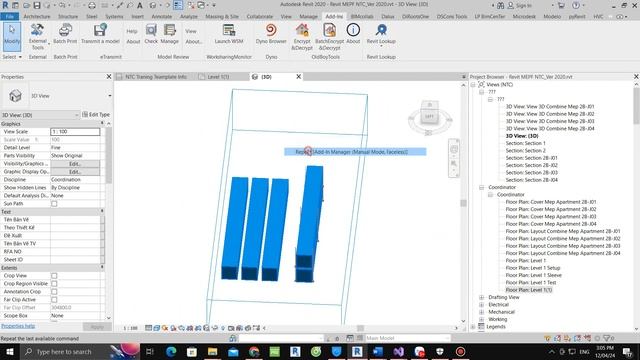The width and height of the screenshot is (640, 360).
Task: Launch WSM Worksharing Monitor
Action: 229,34
